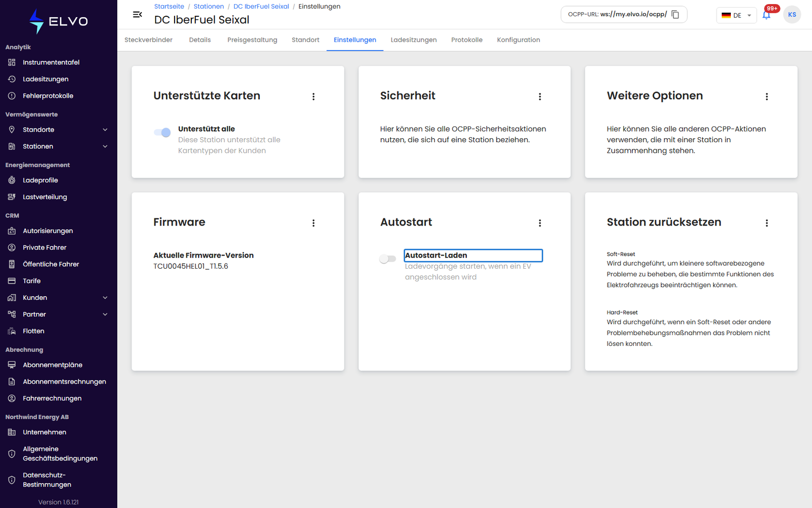Expand the Stationen sidebar menu
The height and width of the screenshot is (508, 812).
(105, 147)
